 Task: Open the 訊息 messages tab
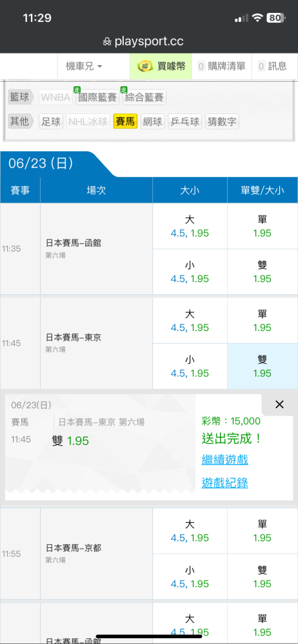coord(272,66)
